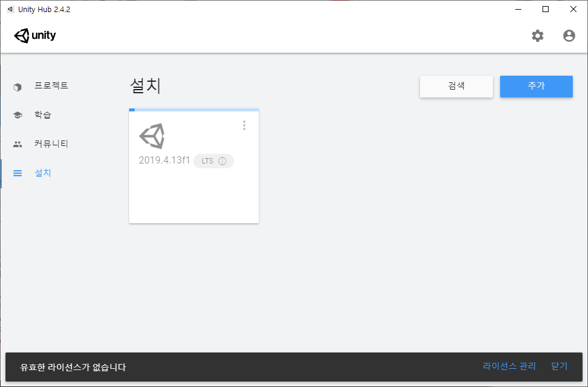Open the settings gear icon
Screen dimensions: 588x387
click(537, 36)
